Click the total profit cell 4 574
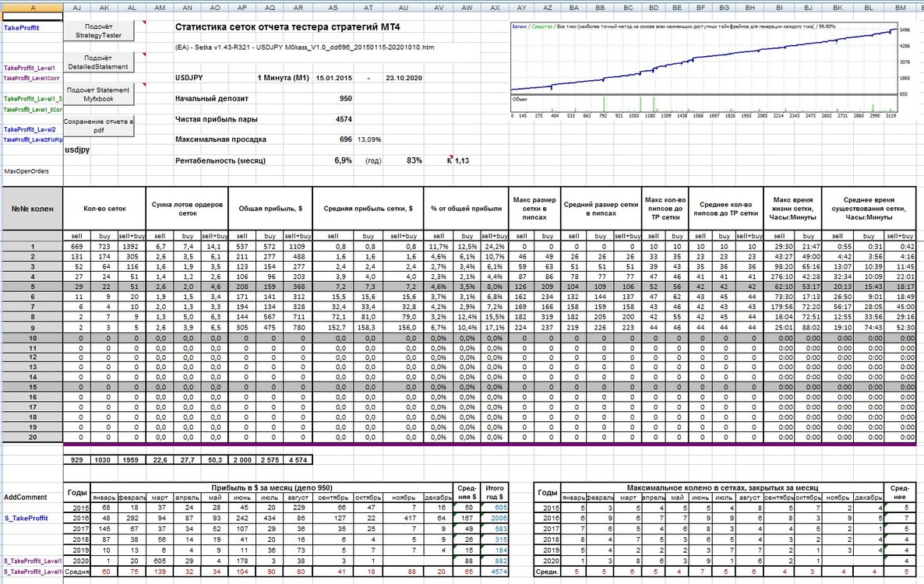 (x=298, y=459)
